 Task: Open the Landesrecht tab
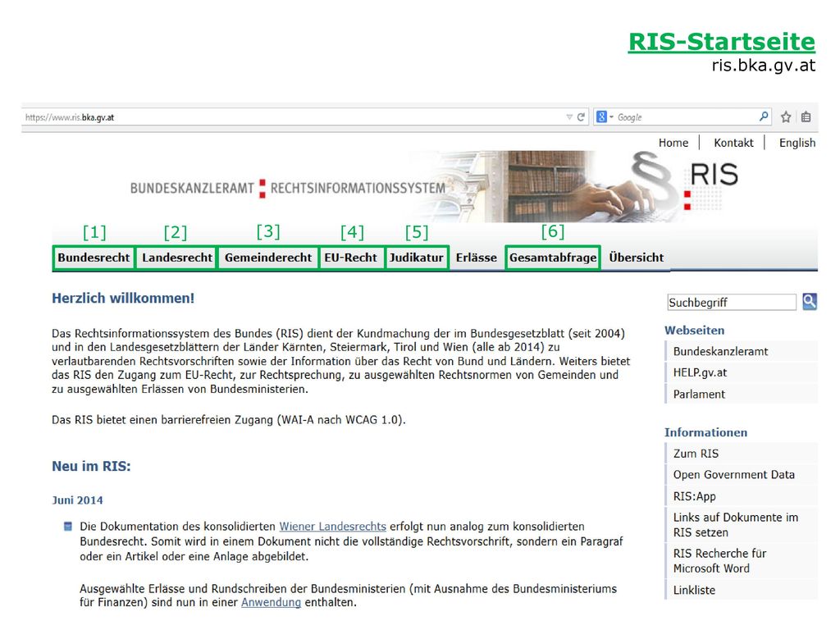[177, 258]
